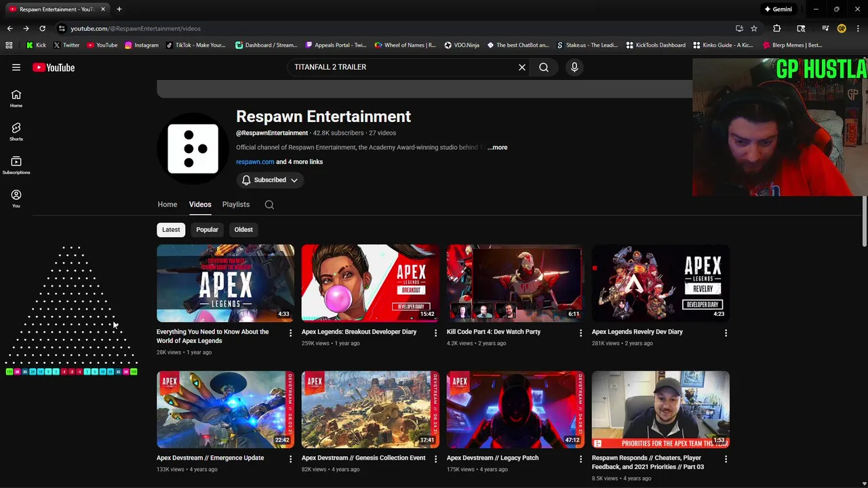The width and height of the screenshot is (868, 488).
Task: Open 'Apex Devstream // Legacy Patch' title
Action: [x=492, y=458]
